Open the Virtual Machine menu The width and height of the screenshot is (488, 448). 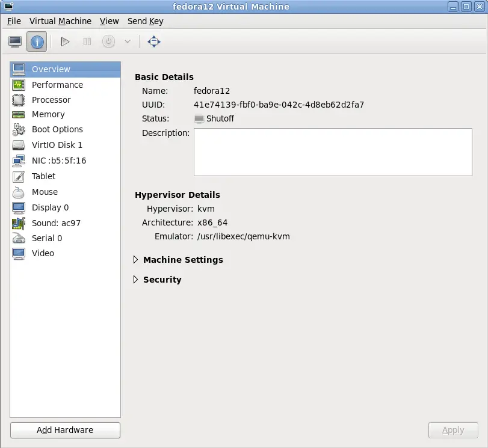(60, 21)
